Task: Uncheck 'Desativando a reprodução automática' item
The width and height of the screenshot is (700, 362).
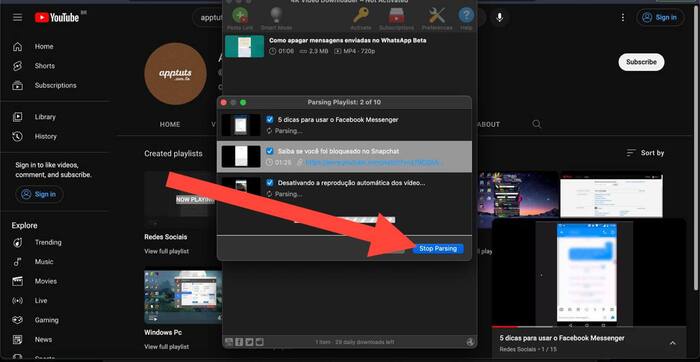Action: pyautogui.click(x=270, y=183)
